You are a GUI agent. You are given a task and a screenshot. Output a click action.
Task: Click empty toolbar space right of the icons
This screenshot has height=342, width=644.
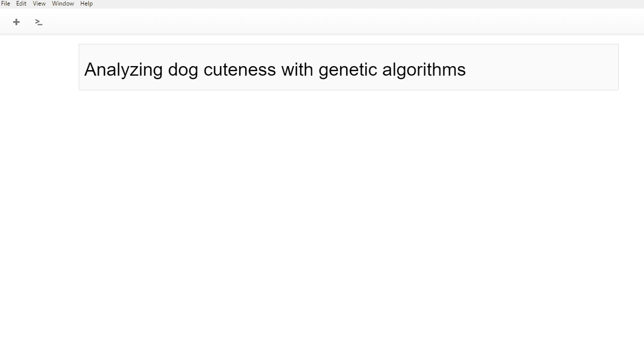pyautogui.click(x=343, y=22)
